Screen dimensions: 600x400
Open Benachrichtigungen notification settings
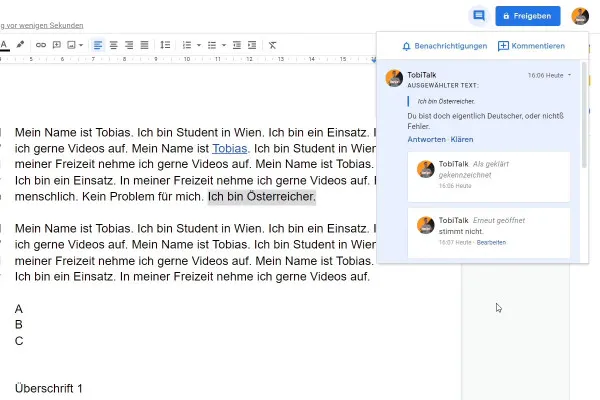coord(445,46)
